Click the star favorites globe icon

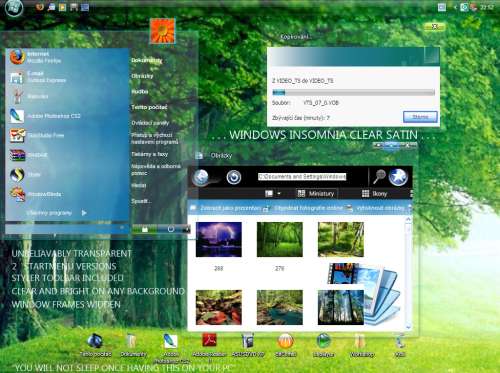(398, 177)
